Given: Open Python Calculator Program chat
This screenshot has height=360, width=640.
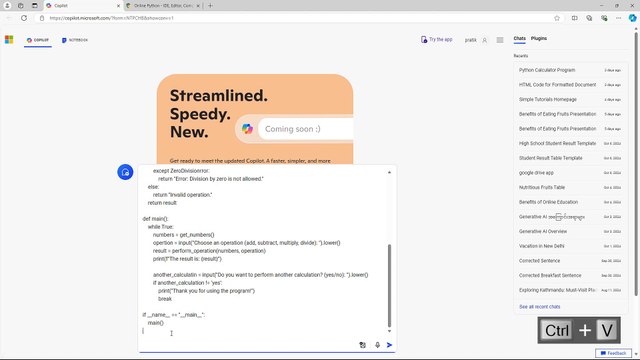Looking at the screenshot, I should (x=570, y=70).
